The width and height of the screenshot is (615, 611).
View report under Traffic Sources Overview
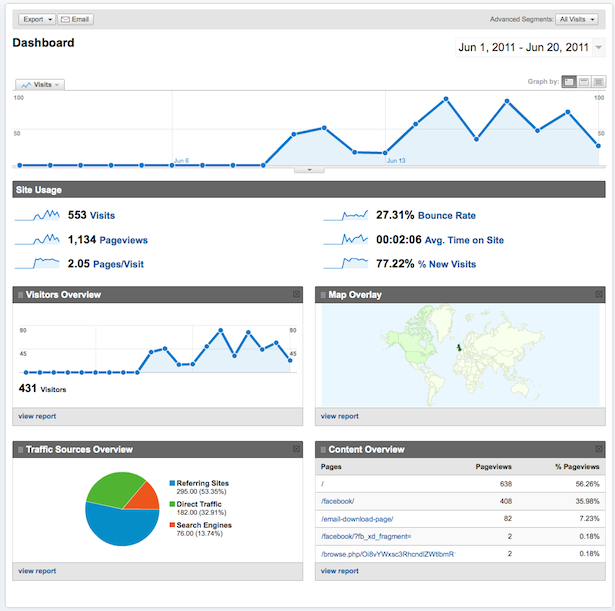37,571
